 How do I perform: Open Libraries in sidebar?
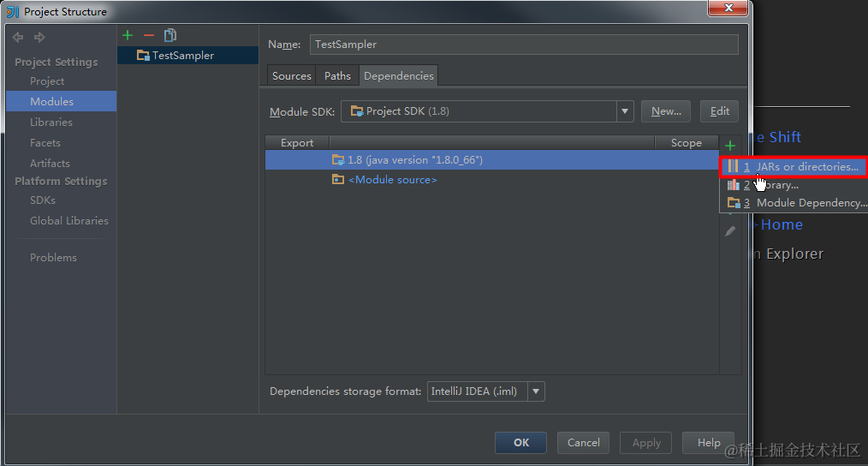pos(51,122)
